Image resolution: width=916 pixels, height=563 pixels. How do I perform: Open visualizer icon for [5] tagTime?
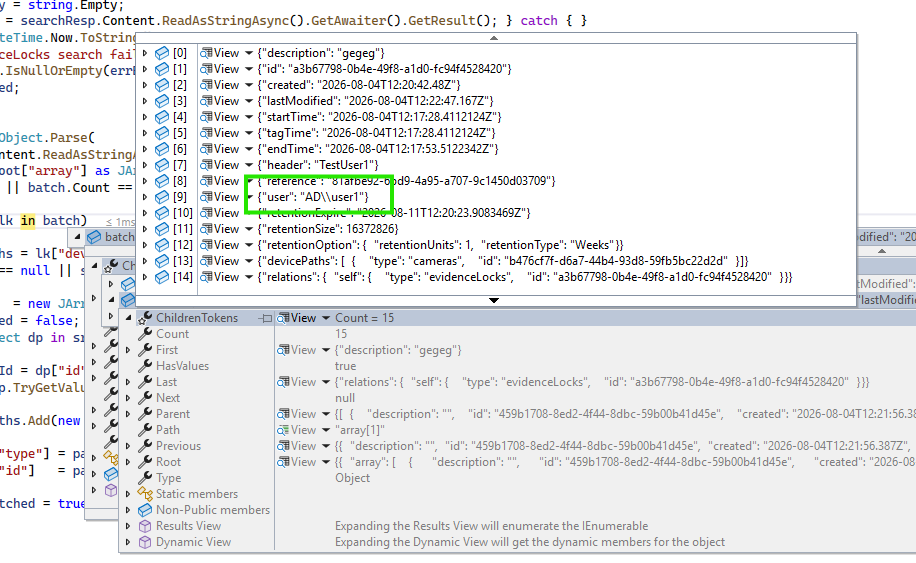(206, 133)
